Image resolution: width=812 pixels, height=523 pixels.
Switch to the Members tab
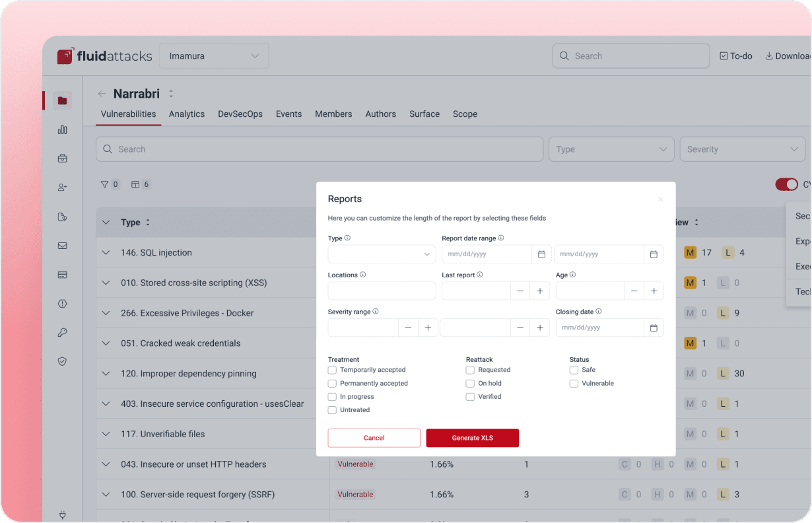click(x=333, y=114)
